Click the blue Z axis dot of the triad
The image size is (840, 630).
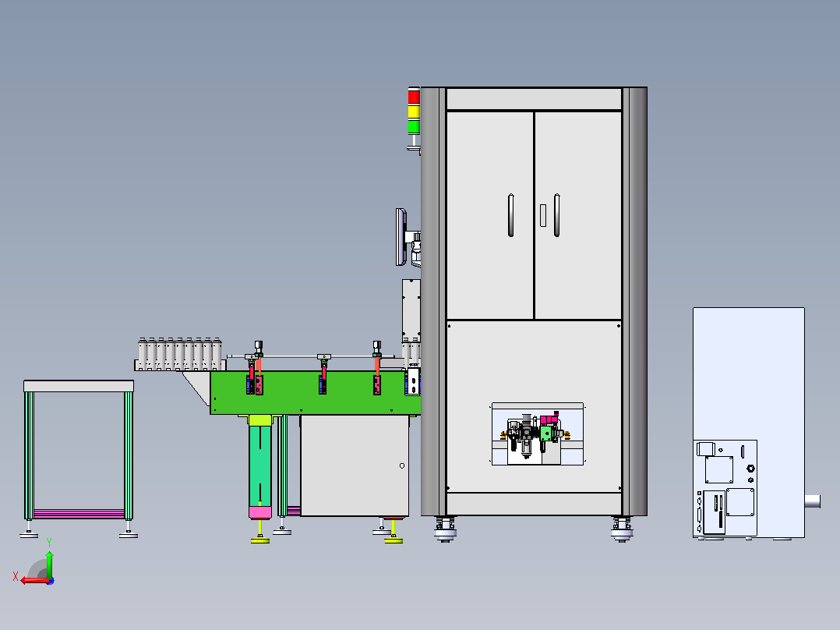tap(51, 581)
